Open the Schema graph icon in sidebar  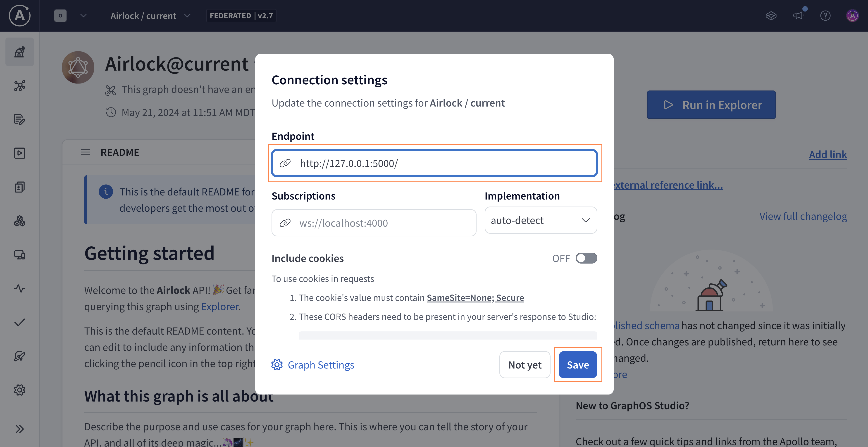[x=19, y=86]
